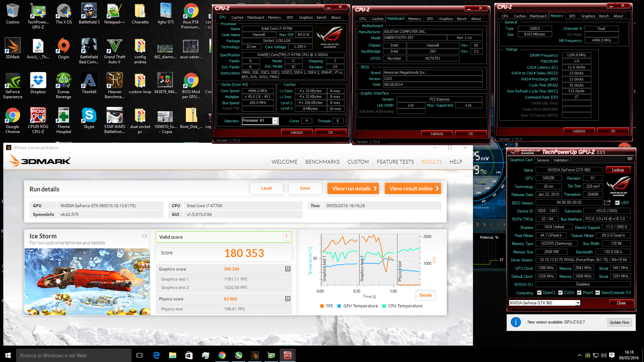
Task: Click View result online button
Action: [x=413, y=189]
